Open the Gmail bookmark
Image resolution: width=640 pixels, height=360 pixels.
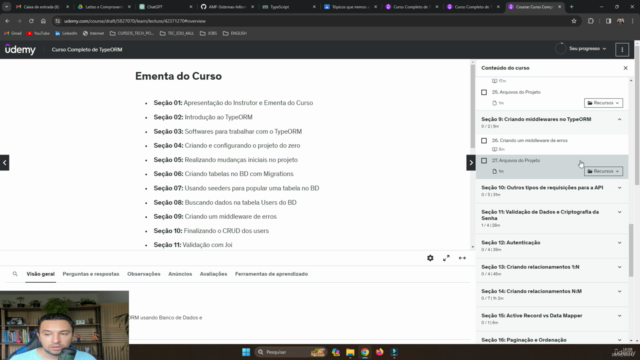click(x=13, y=33)
